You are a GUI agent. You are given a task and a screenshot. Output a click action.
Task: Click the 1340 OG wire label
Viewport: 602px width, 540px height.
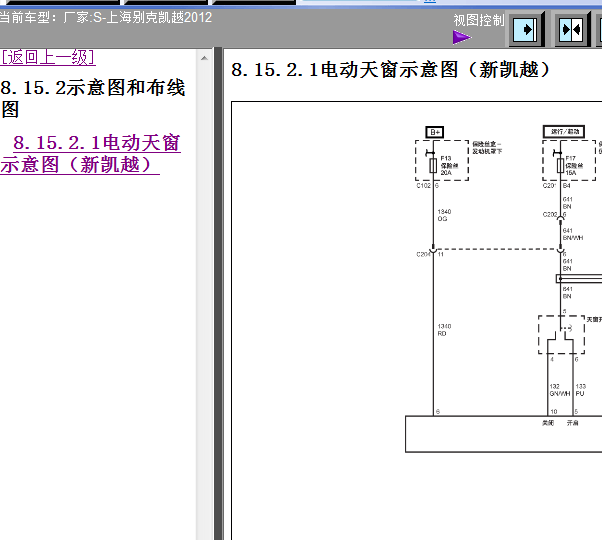pyautogui.click(x=444, y=215)
